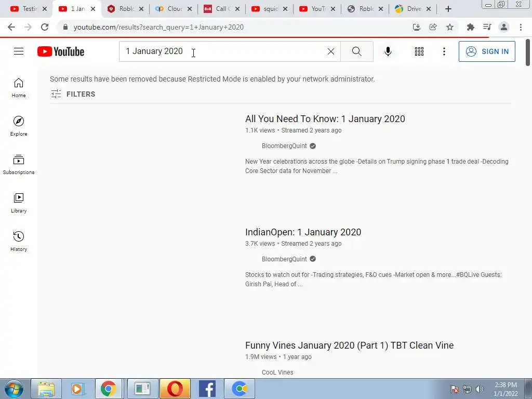Viewport: 532px width, 399px height.
Task: Open the YouTube hamburger guide menu
Action: click(x=19, y=51)
